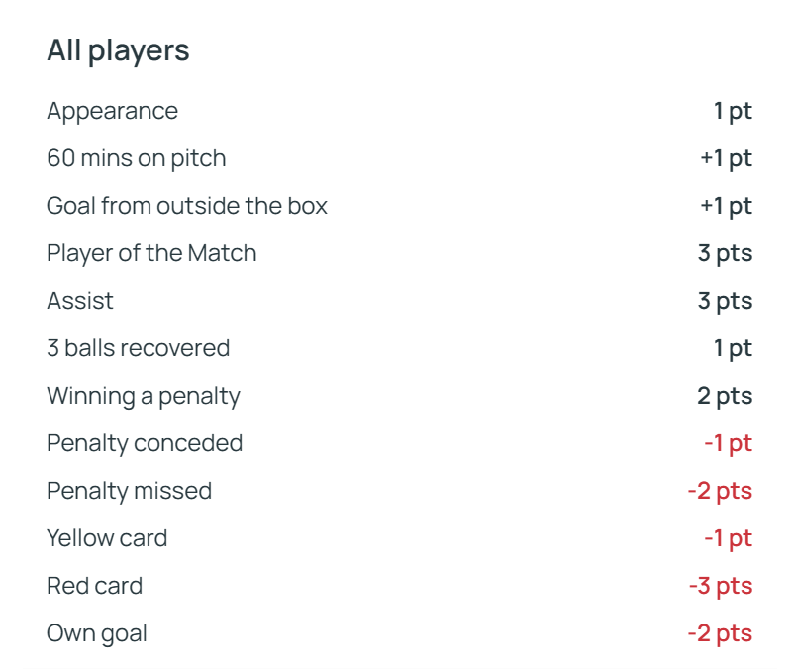The width and height of the screenshot is (794, 672).
Task: Click the "3 balls recovered" label
Action: (138, 348)
